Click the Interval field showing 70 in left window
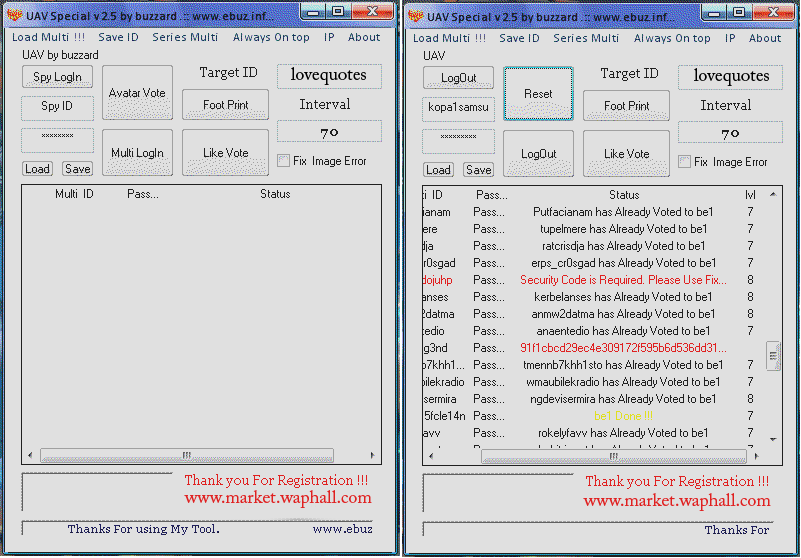The image size is (801, 558). 329,132
